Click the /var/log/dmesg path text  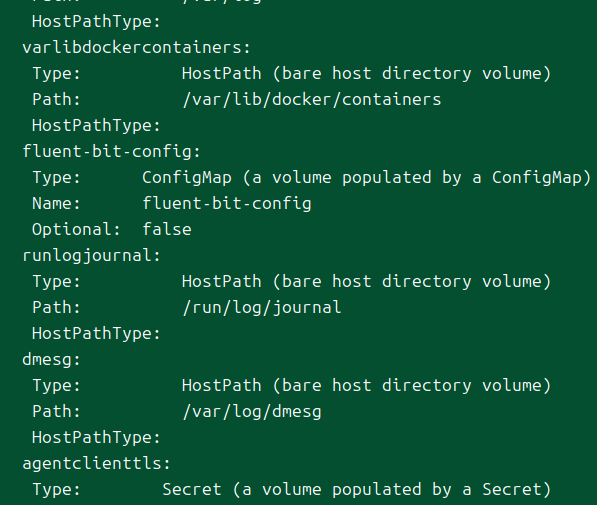coord(252,412)
